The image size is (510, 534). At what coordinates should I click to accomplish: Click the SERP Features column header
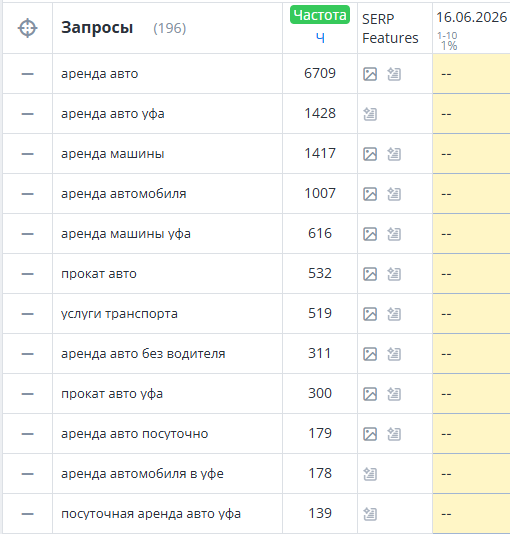pyautogui.click(x=390, y=29)
